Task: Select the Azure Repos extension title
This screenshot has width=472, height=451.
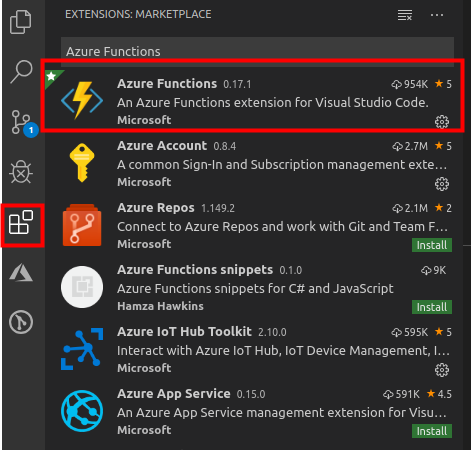Action: point(156,208)
